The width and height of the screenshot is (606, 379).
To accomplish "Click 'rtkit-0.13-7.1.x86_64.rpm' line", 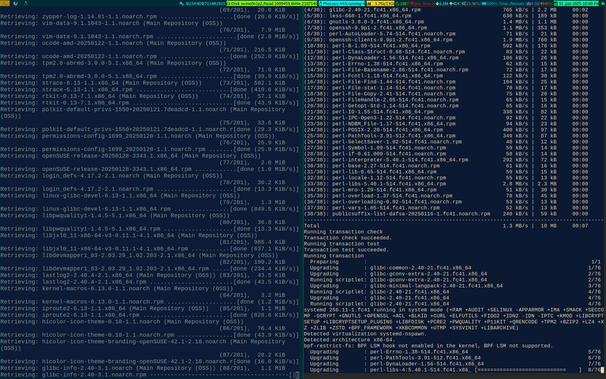I will point(150,103).
